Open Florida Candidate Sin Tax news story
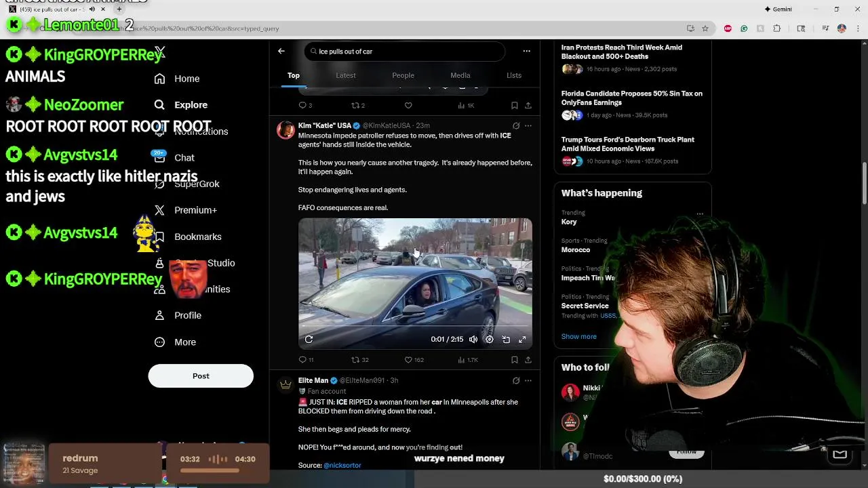This screenshot has width=868, height=488. [x=632, y=104]
